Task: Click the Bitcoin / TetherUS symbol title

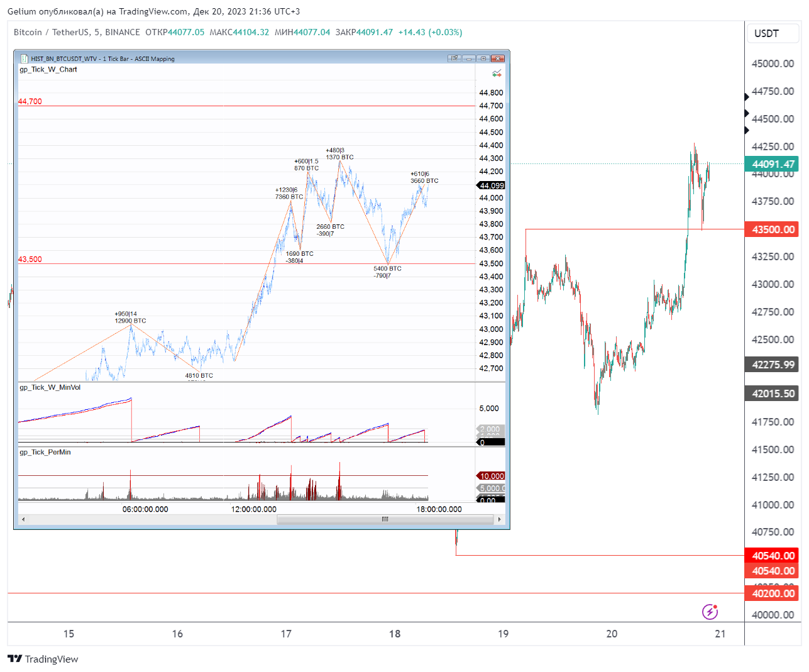Action: tap(52, 32)
